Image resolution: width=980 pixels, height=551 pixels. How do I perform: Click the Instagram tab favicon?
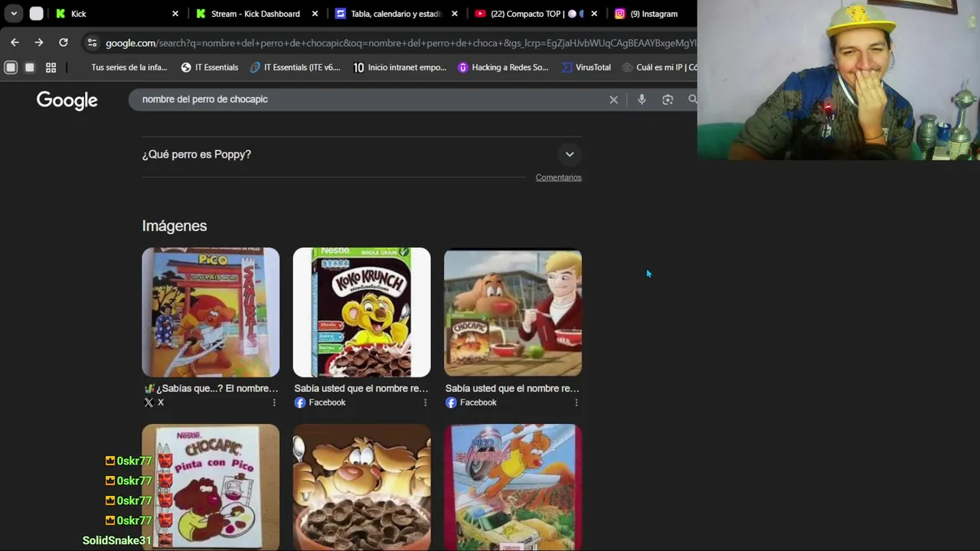620,14
